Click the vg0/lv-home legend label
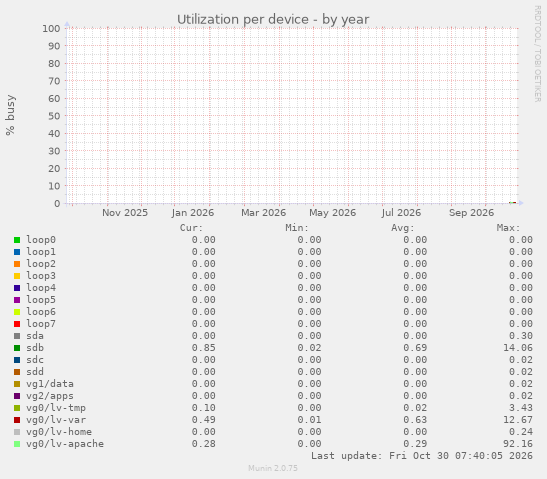547x479 pixels. pyautogui.click(x=59, y=432)
